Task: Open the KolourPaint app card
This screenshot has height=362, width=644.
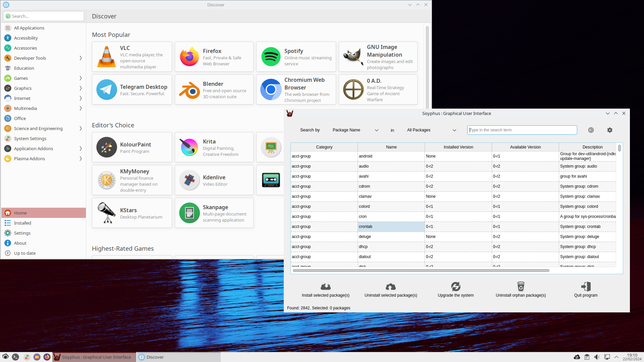Action: point(132,147)
